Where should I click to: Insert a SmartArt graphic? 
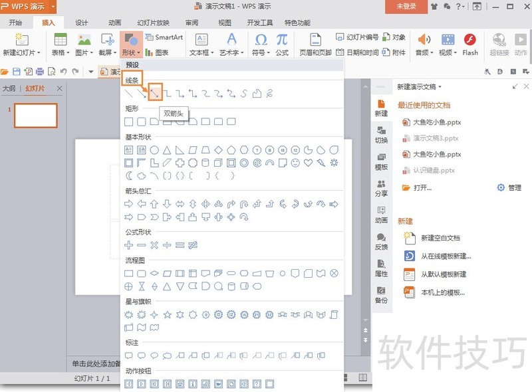[164, 37]
